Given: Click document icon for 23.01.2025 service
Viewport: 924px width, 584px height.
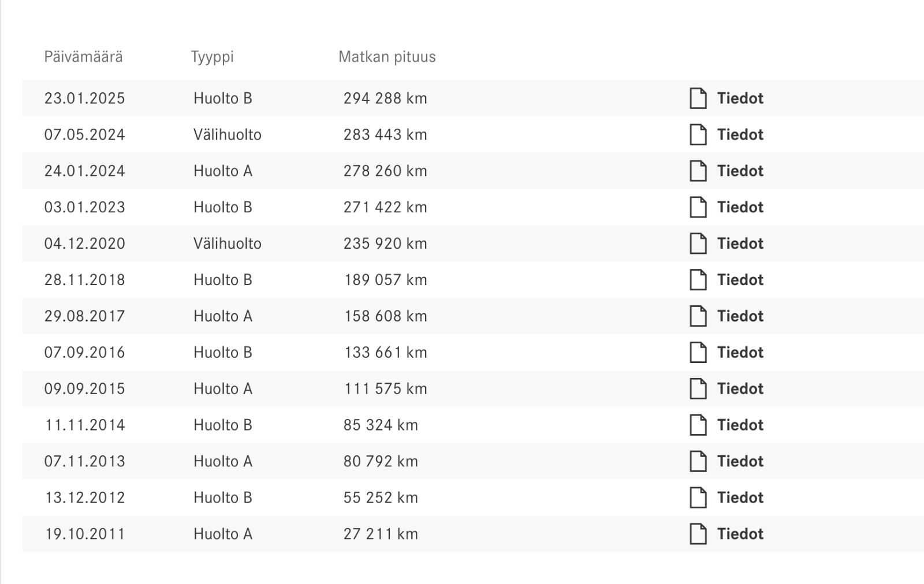Looking at the screenshot, I should coord(698,99).
